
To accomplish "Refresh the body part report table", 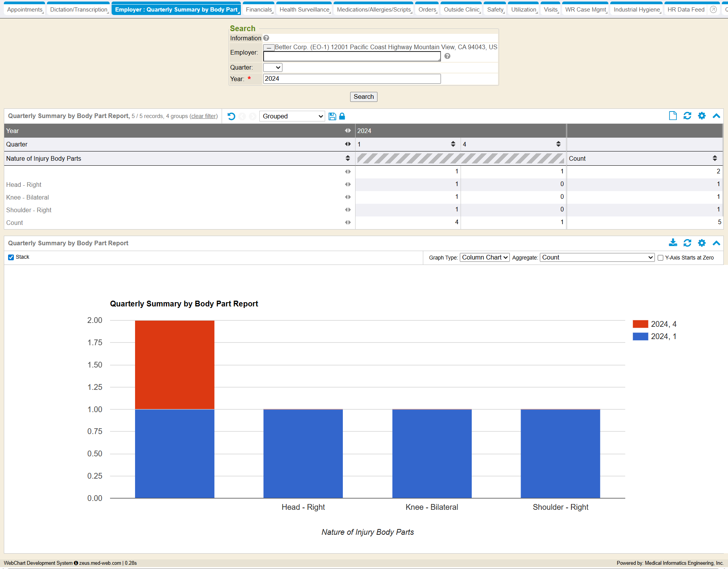I will point(687,116).
